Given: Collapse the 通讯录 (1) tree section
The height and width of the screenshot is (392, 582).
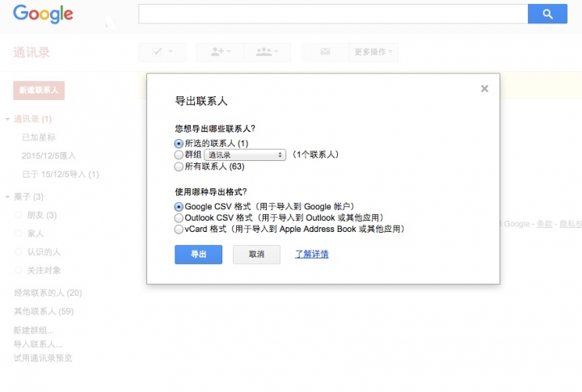Looking at the screenshot, I should point(7,119).
